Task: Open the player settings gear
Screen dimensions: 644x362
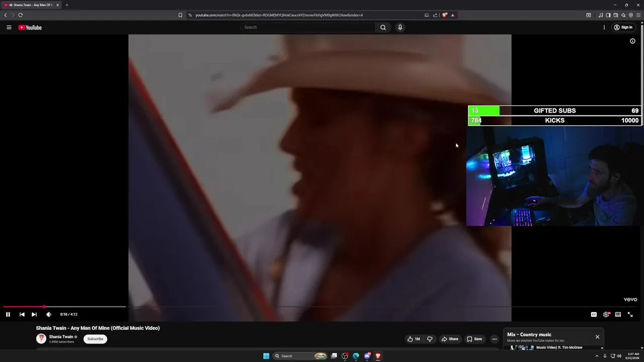Action: pos(606,314)
